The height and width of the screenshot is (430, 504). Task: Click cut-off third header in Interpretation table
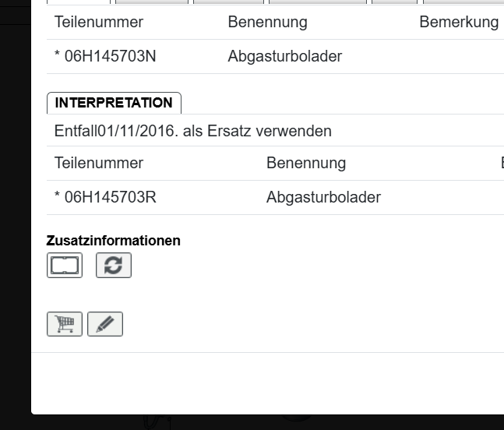point(501,163)
